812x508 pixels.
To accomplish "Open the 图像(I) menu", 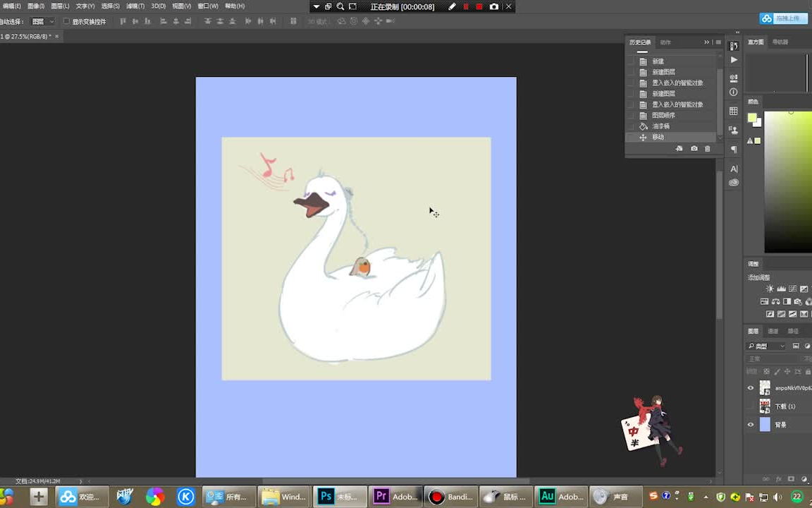I will (x=35, y=6).
